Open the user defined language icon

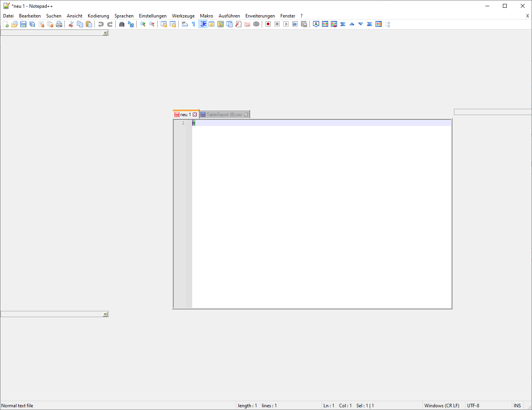(x=212, y=24)
